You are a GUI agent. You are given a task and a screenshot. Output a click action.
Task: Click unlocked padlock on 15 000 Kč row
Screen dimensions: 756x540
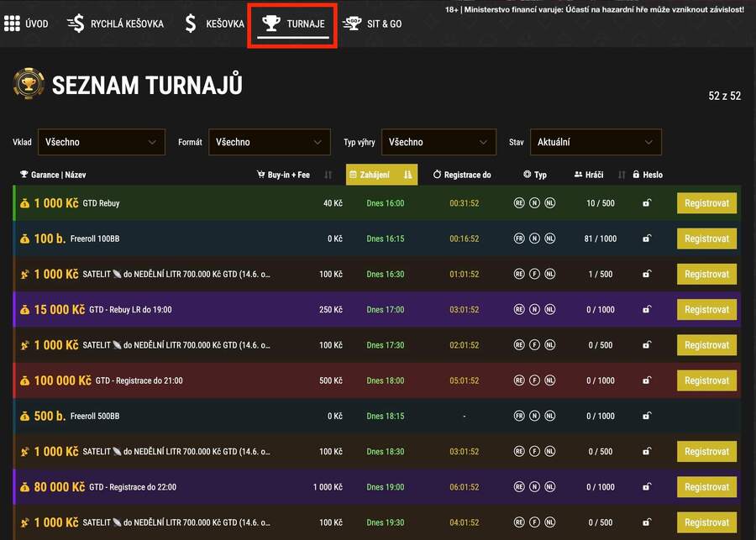[x=647, y=309]
